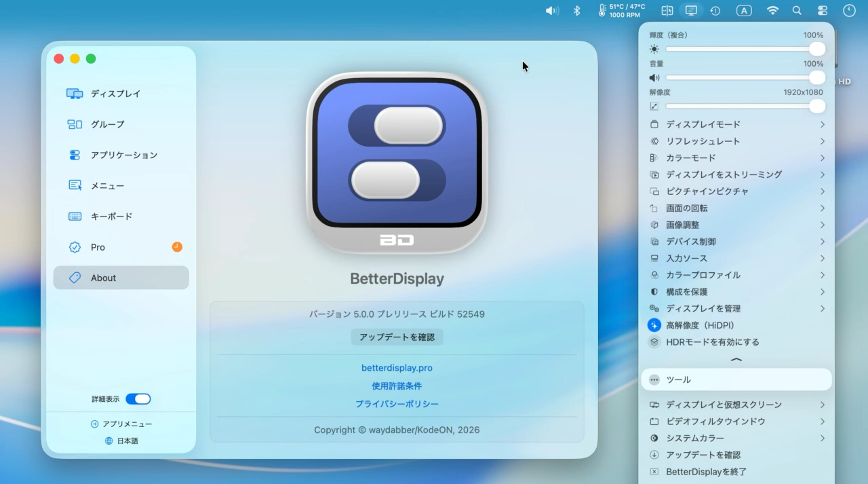
Task: Open the betterdisplay.pro link
Action: (397, 368)
